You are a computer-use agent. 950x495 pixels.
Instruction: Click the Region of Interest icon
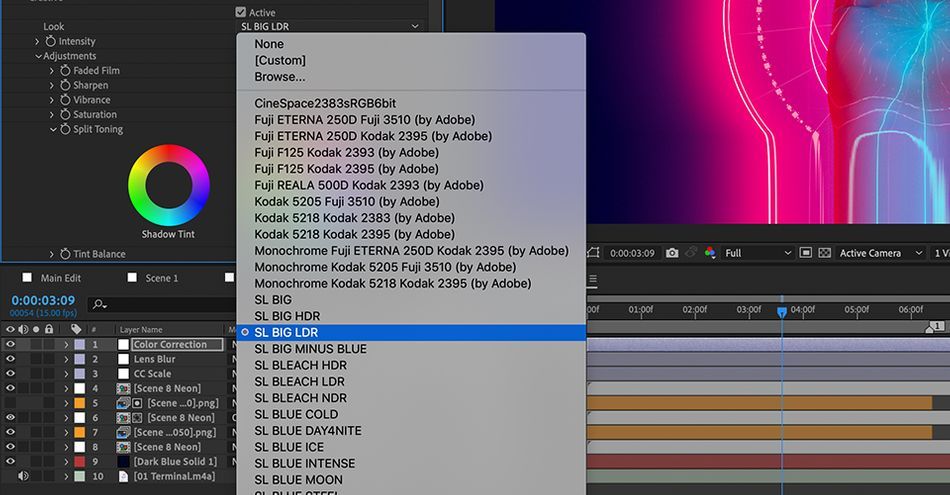805,253
